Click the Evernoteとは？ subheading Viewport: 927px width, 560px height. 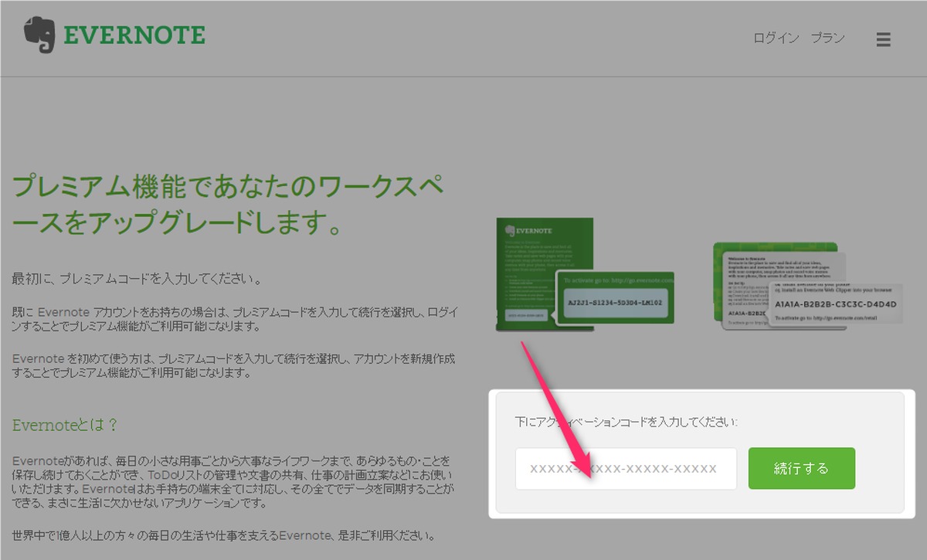pos(65,426)
